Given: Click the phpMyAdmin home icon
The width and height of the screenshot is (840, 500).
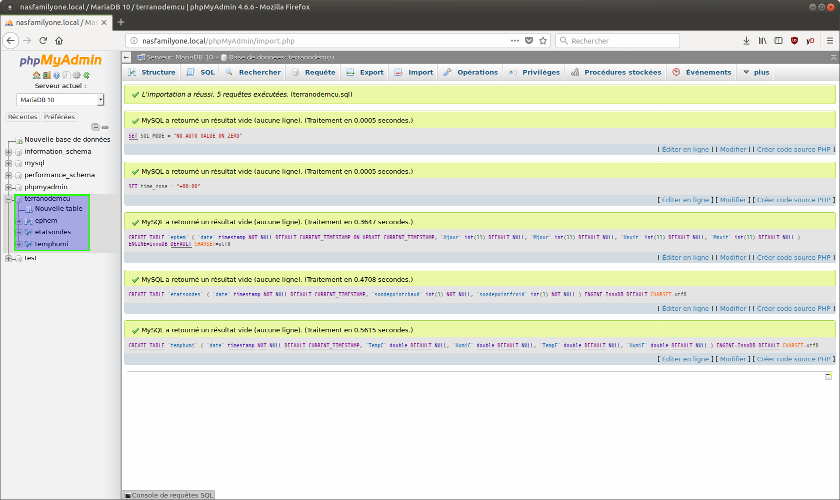Looking at the screenshot, I should click(x=35, y=75).
